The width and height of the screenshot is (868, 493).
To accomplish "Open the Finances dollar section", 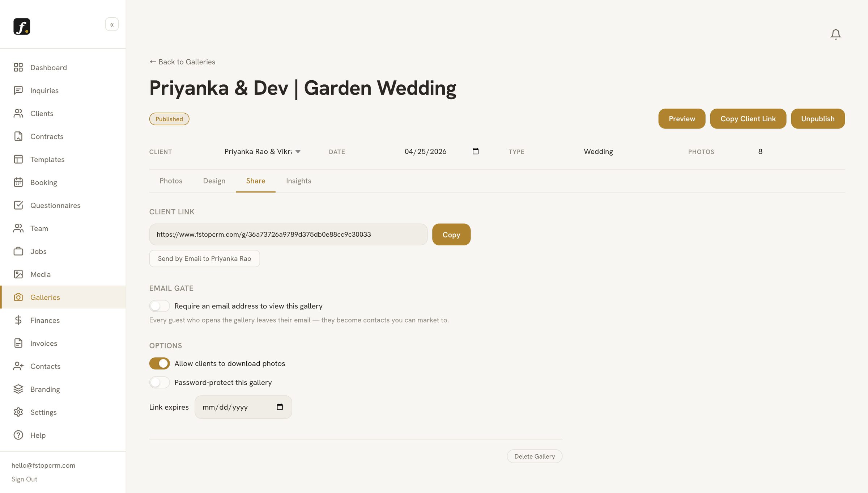I will (x=18, y=320).
